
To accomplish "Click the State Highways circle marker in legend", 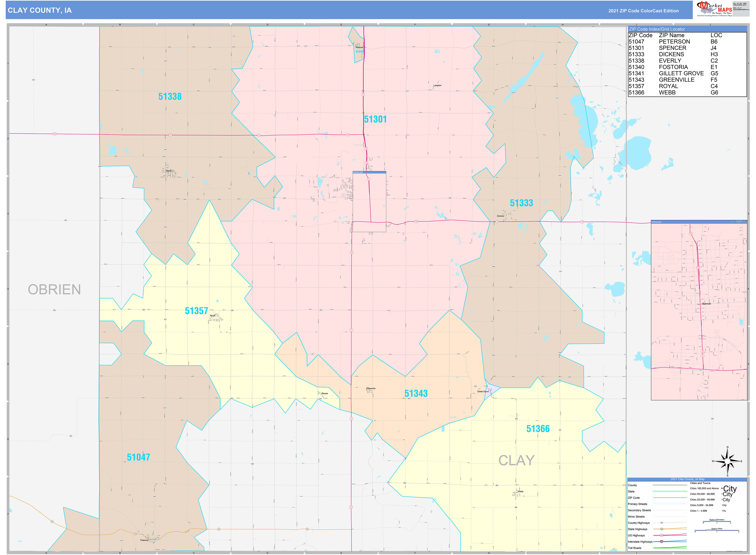I will 662,529.
